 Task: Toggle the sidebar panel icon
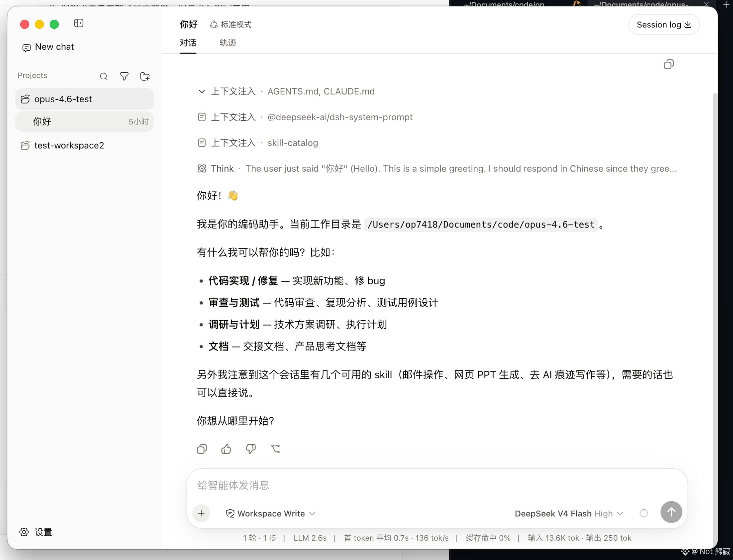tap(79, 23)
